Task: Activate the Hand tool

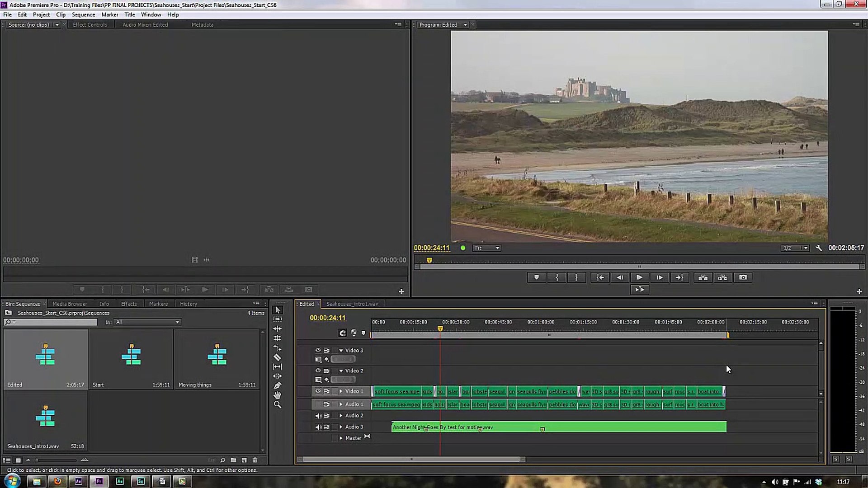Action: [278, 394]
